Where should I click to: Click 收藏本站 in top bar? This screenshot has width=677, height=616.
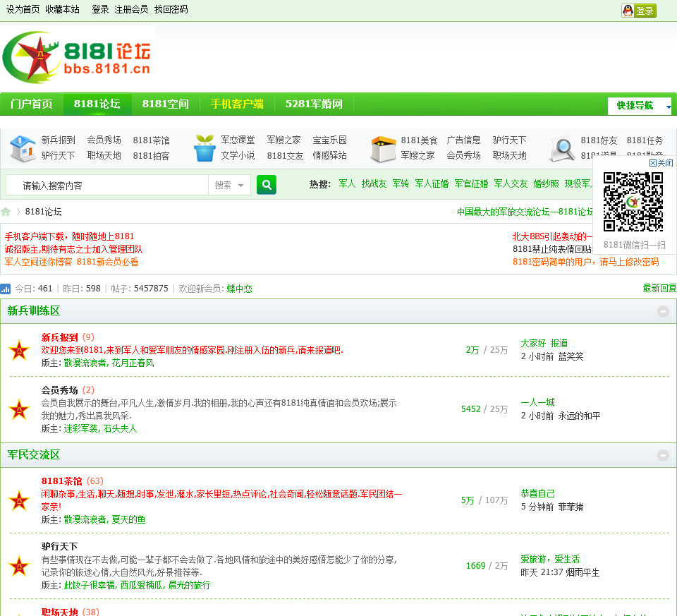coord(63,9)
